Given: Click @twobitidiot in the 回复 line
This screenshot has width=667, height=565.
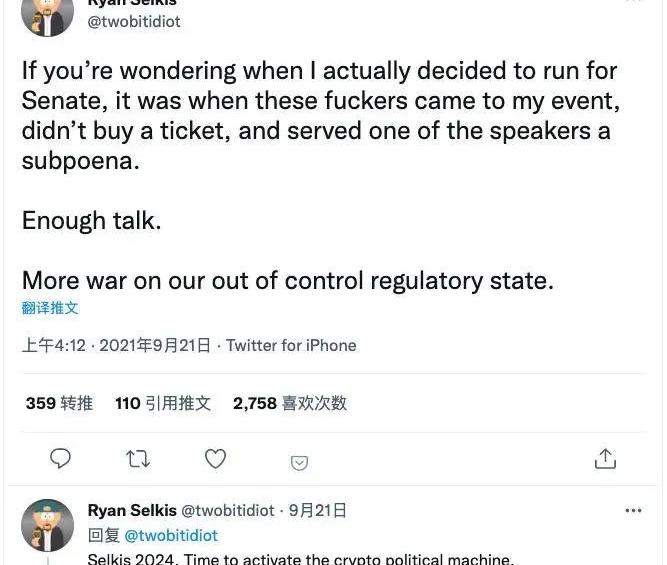Looking at the screenshot, I should pyautogui.click(x=171, y=535).
